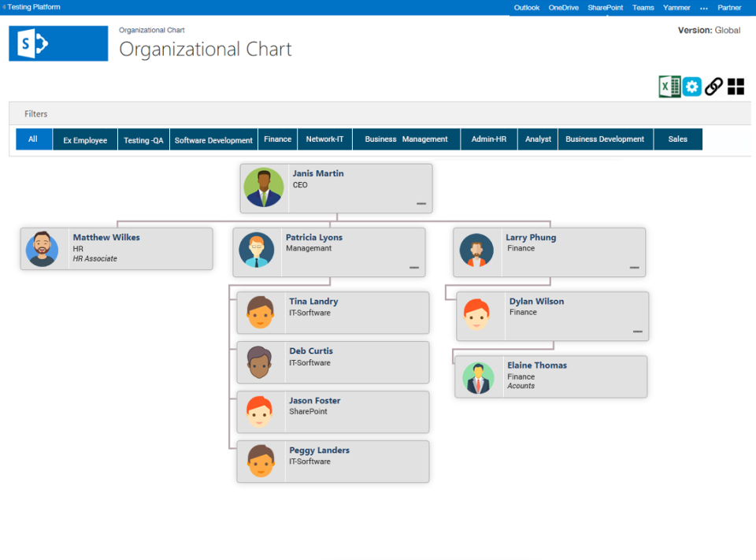Collapse Dylan Wilson's subordinates via minus control
Viewport: 756px width, 560px height.
(x=637, y=332)
